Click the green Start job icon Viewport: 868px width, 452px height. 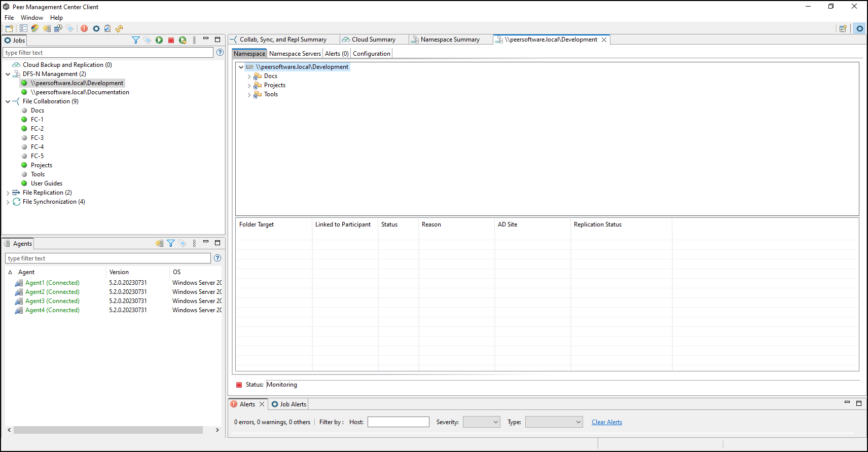tap(159, 40)
